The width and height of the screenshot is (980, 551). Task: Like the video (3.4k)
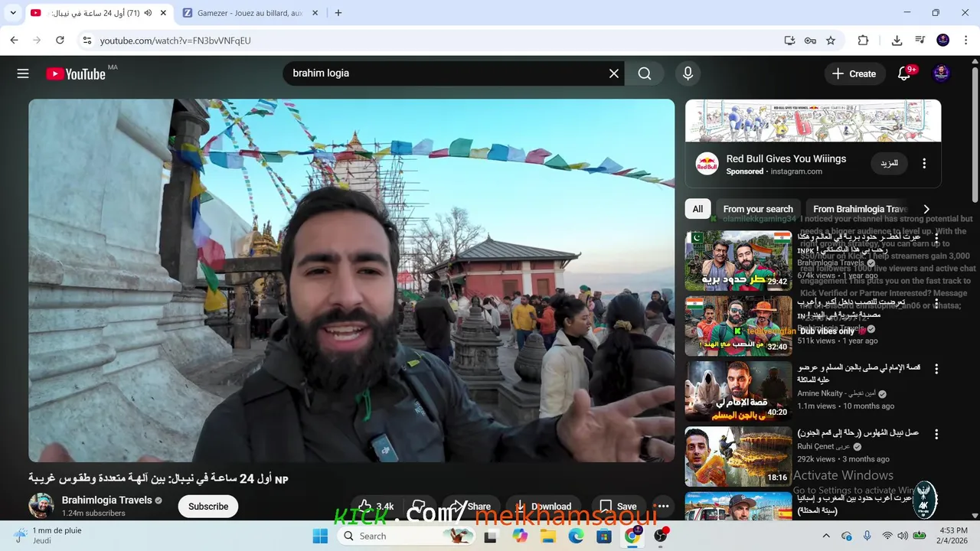[x=375, y=507]
